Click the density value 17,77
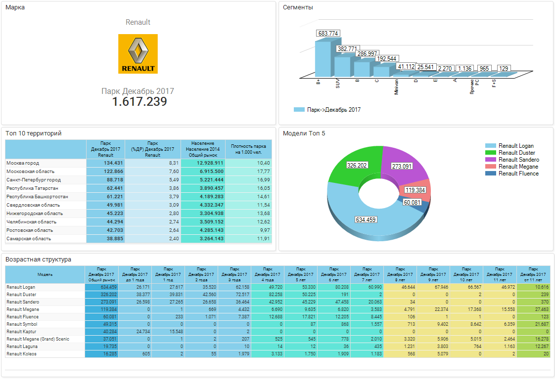555x392 pixels. click(x=248, y=172)
